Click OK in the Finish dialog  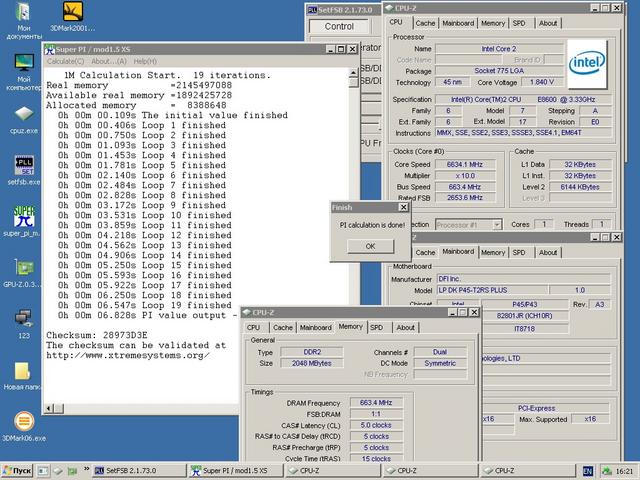(370, 246)
